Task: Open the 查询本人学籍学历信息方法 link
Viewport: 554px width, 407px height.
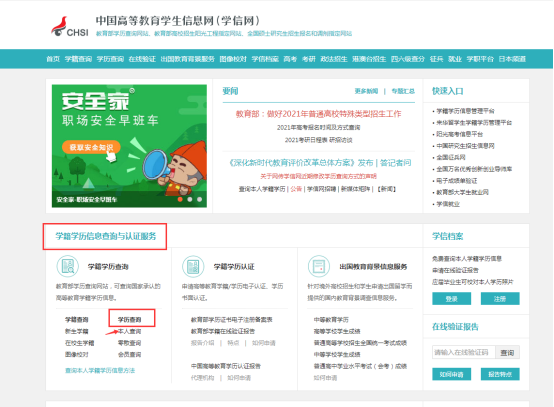Action: tap(100, 370)
